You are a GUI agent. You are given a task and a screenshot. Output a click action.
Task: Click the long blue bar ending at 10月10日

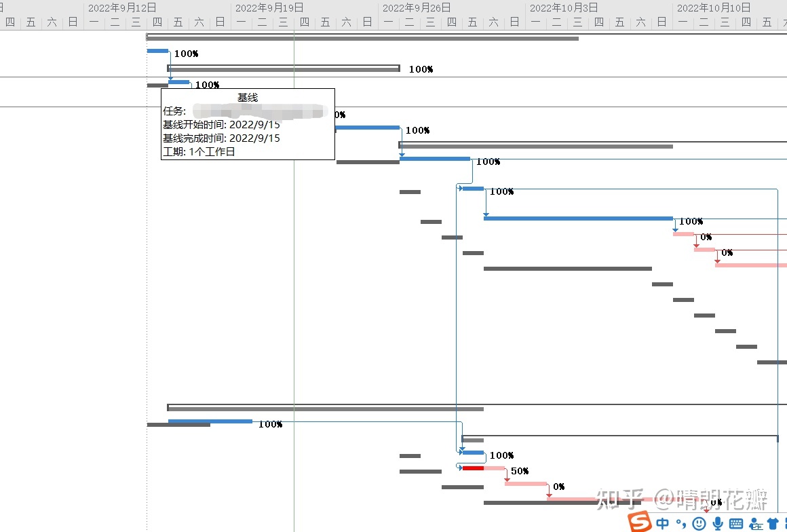[578, 218]
